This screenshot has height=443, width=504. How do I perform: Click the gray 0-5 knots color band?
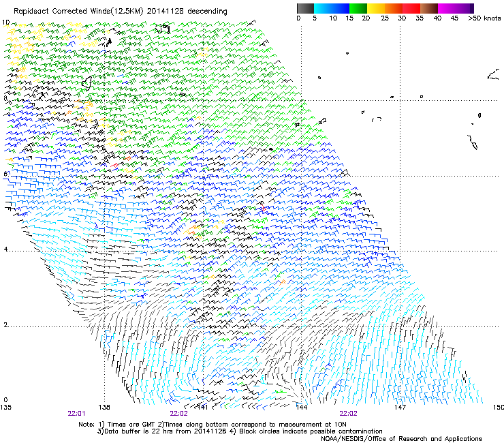tap(305, 8)
